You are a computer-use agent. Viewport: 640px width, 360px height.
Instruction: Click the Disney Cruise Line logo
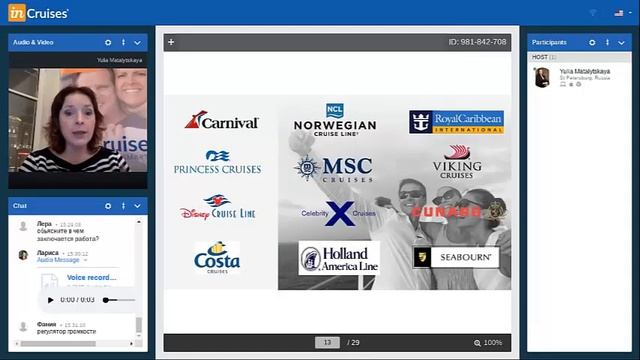pos(218,207)
